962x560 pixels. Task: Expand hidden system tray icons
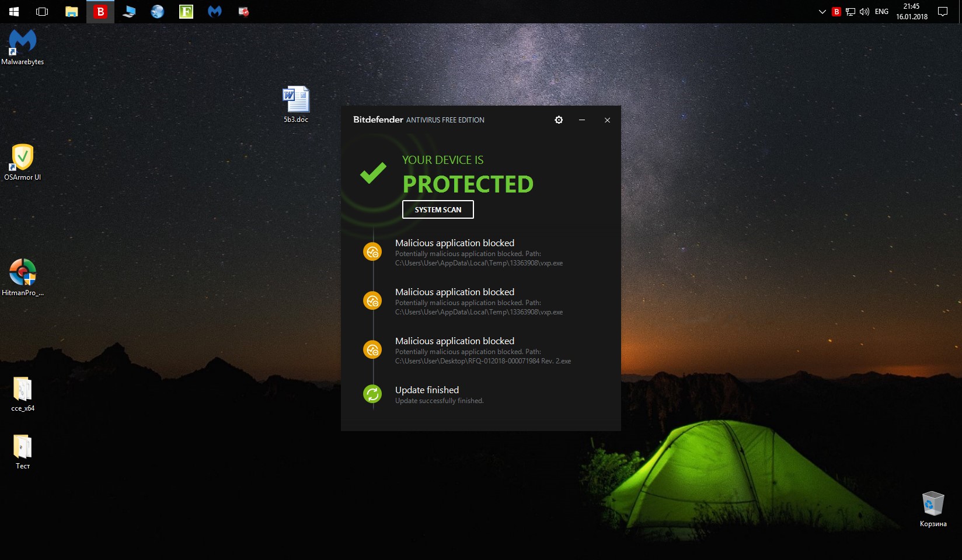pyautogui.click(x=822, y=12)
